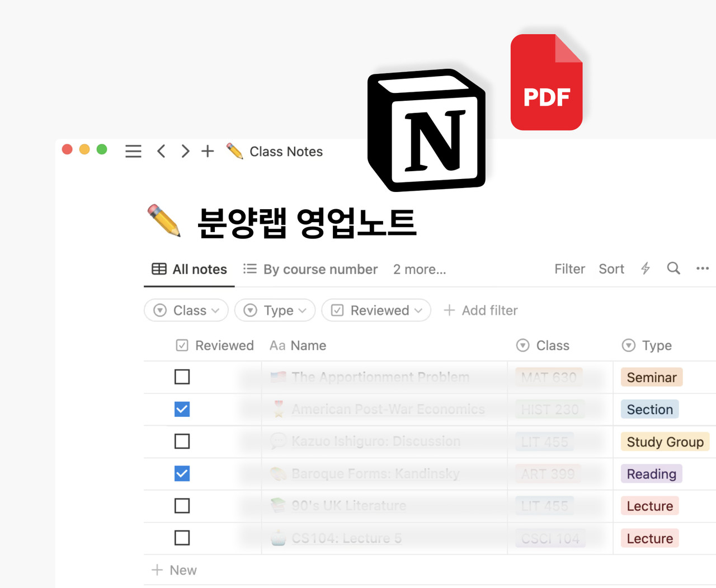Check Reviewed for Kazuo Ishiguro: Discussion
The height and width of the screenshot is (588, 716).
tap(182, 441)
